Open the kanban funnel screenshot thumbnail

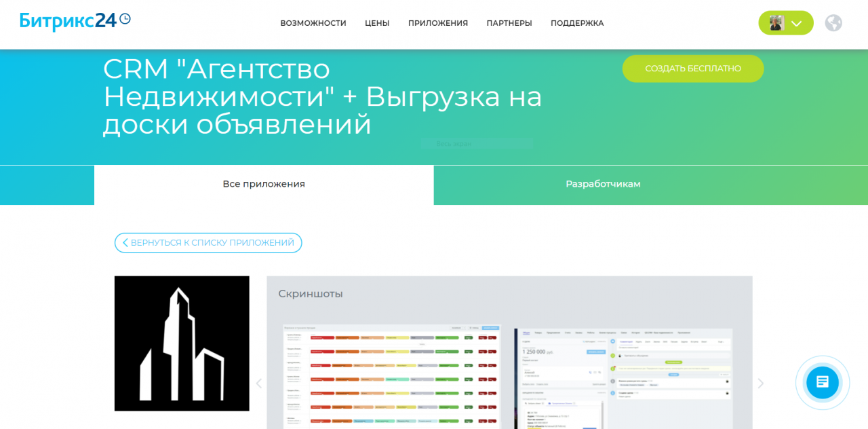(x=391, y=377)
